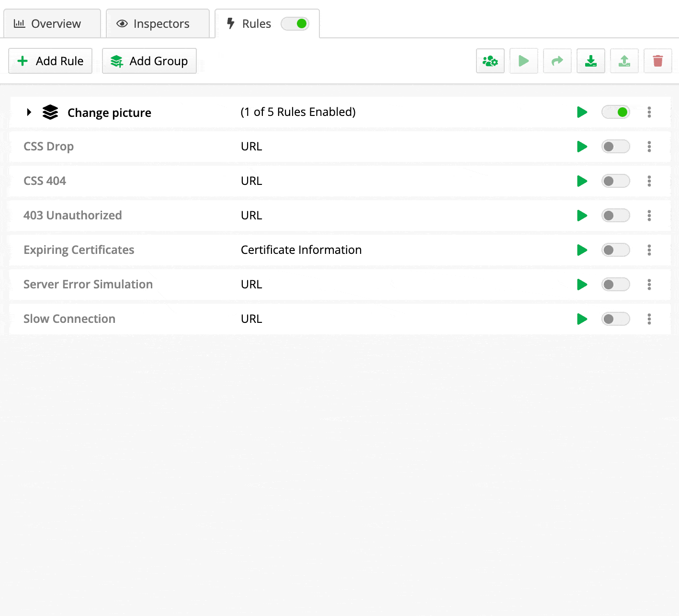The height and width of the screenshot is (616, 679).
Task: Enable the Expiring Certificates rule toggle
Action: click(616, 250)
